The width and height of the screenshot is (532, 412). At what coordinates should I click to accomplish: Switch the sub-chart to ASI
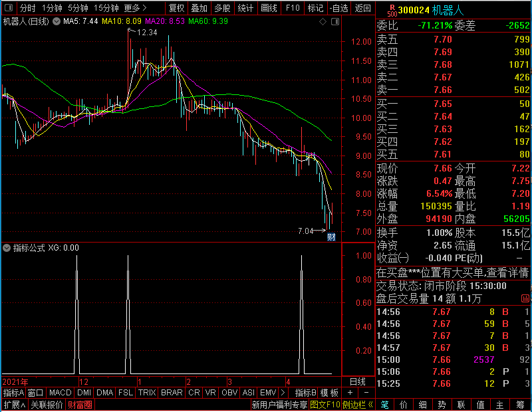pyautogui.click(x=248, y=393)
